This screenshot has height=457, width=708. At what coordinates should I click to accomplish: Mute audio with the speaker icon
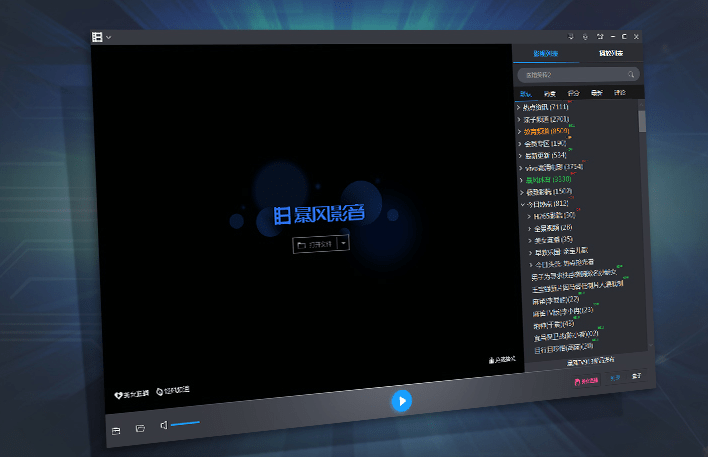[163, 425]
